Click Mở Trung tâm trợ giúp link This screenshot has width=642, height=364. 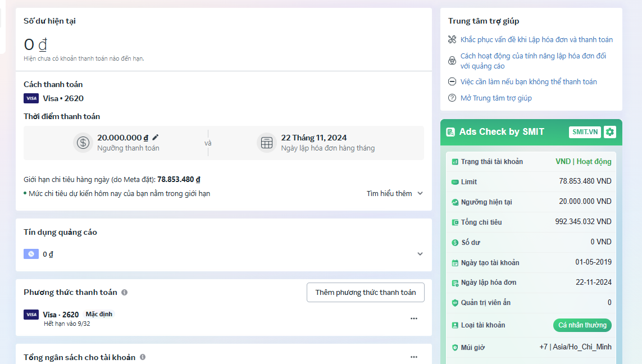click(x=495, y=98)
